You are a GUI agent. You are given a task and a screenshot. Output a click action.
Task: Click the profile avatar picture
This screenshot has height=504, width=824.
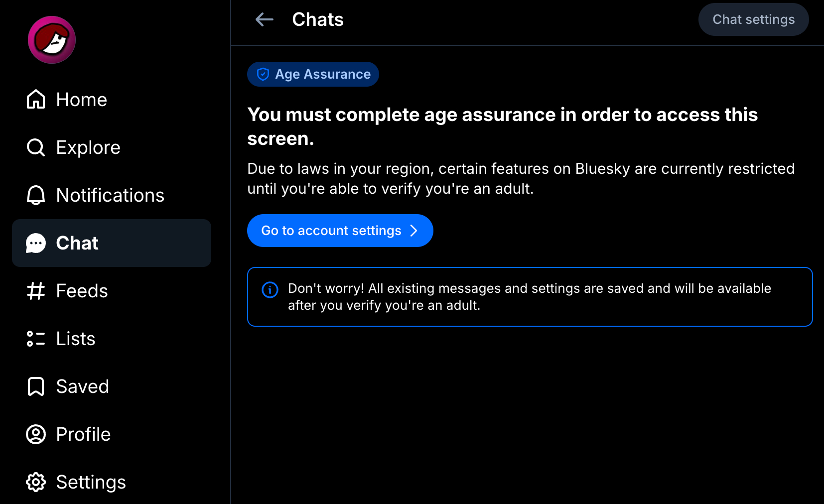pos(52,40)
